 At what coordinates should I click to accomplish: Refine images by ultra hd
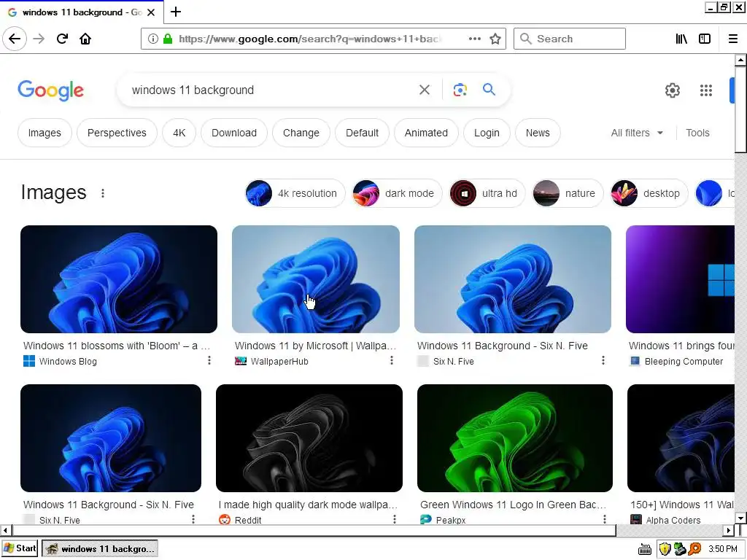tap(487, 193)
